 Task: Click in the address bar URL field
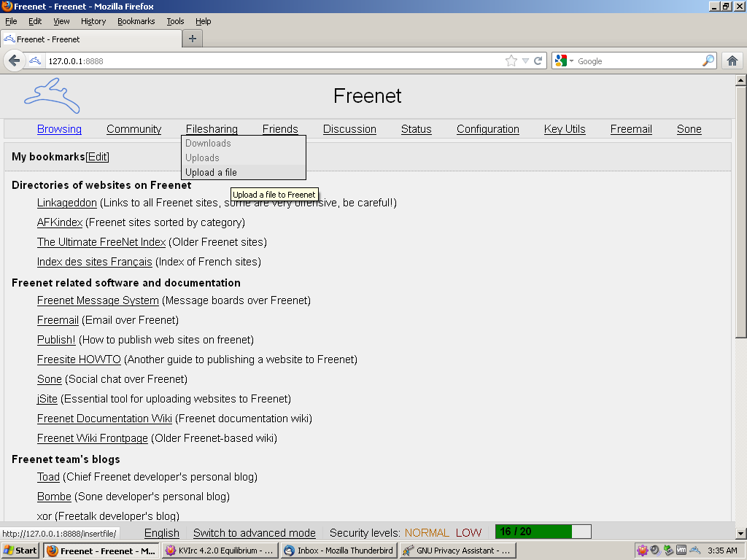[x=274, y=61]
